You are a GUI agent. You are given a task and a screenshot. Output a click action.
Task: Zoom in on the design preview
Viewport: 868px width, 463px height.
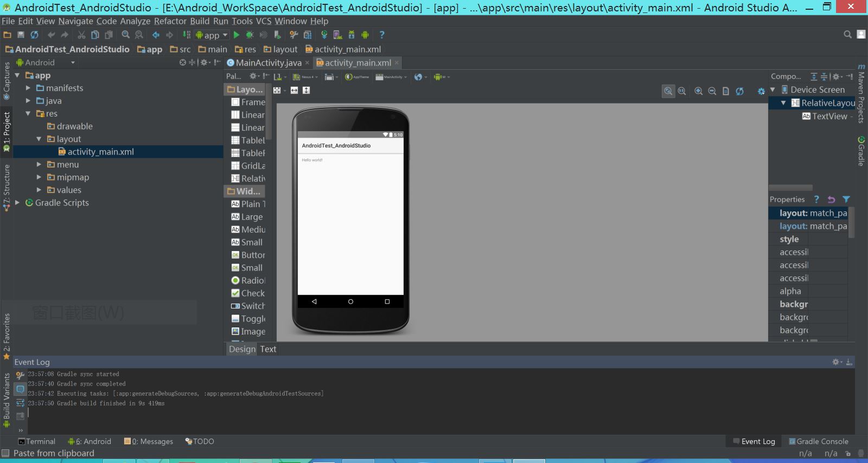click(x=699, y=91)
